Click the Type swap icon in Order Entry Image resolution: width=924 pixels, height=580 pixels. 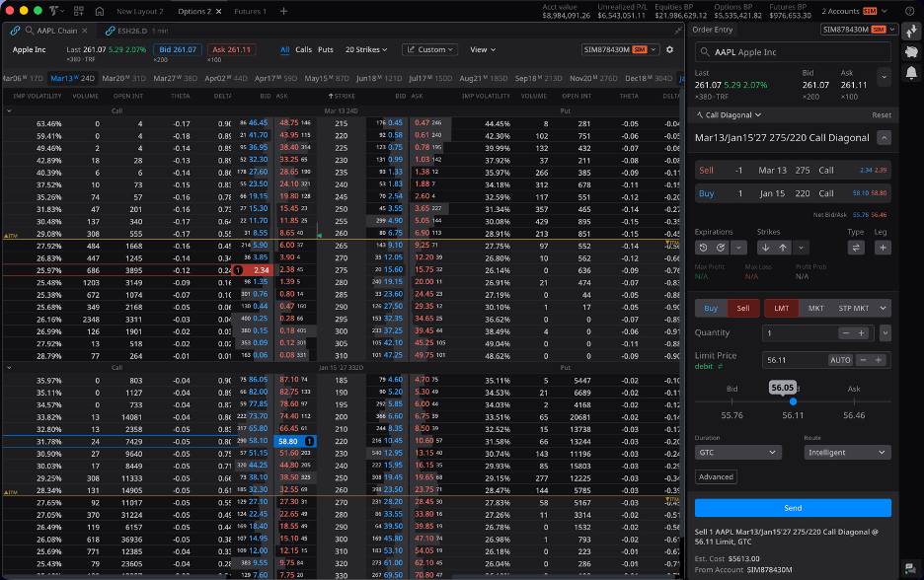point(856,248)
